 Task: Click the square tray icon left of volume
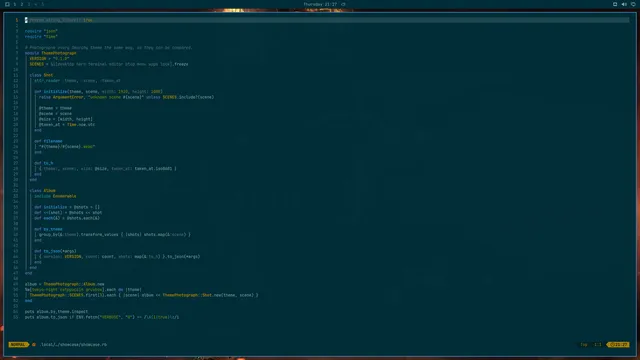pyautogui.click(x=615, y=4)
